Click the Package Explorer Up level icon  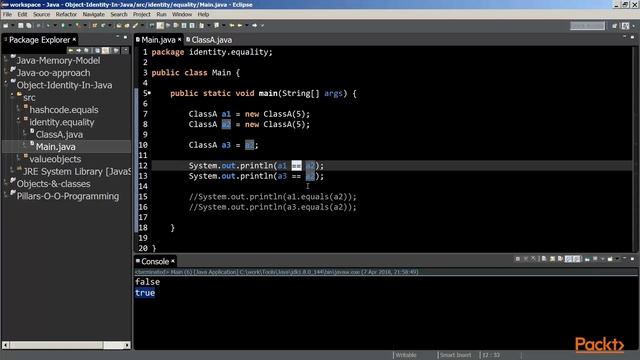point(86,50)
